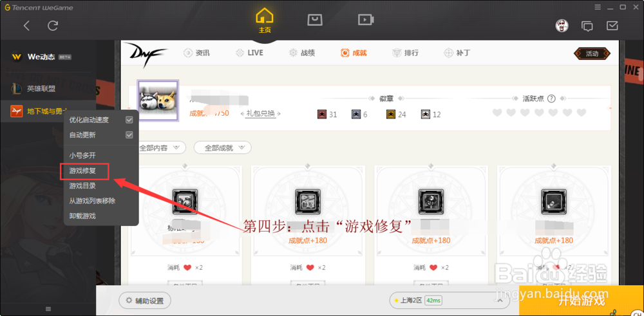Expand the server list chevron arrow

[x=500, y=301]
